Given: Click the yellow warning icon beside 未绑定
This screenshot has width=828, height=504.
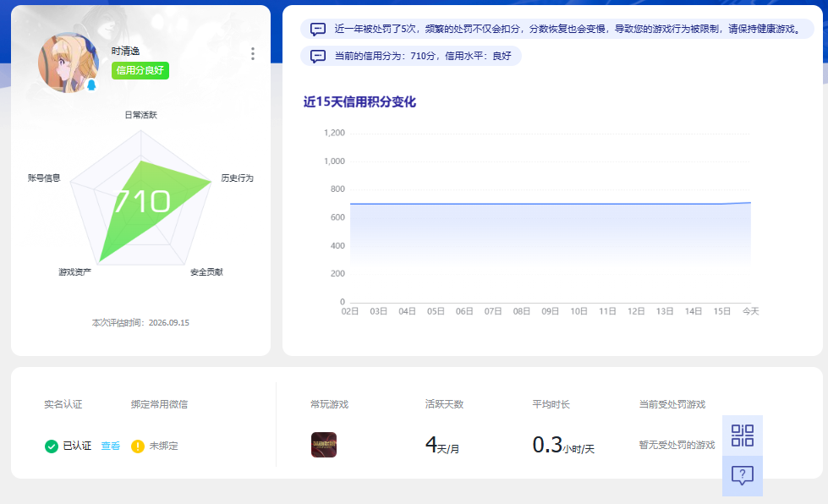Looking at the screenshot, I should pos(138,446).
